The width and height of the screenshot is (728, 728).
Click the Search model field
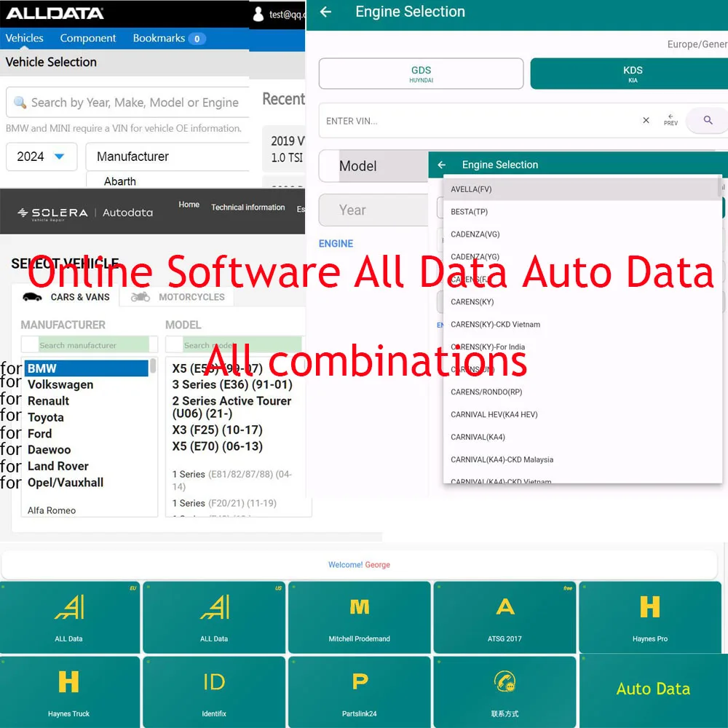pyautogui.click(x=234, y=345)
